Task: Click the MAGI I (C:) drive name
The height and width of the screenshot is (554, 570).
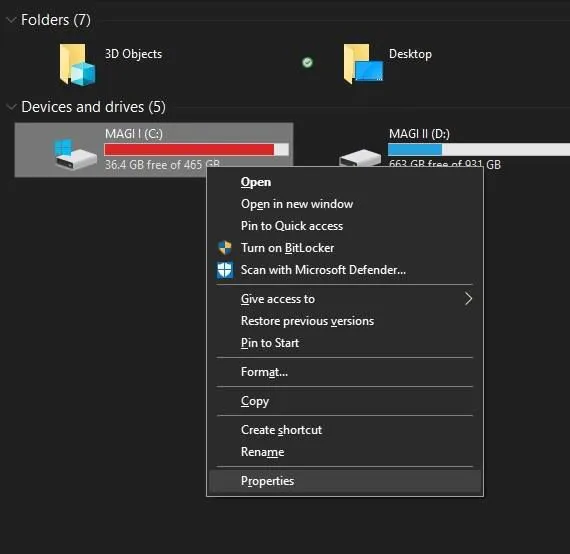Action: coord(134,134)
